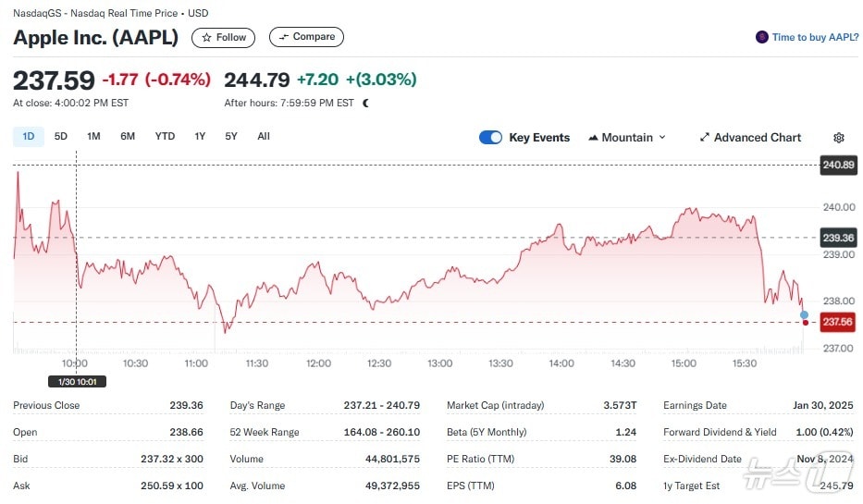
Task: Switch to the 1Y chart range
Action: coord(200,137)
